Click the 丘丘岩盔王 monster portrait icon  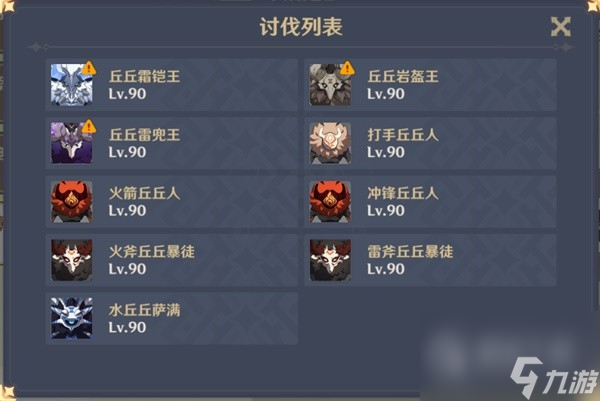point(330,85)
